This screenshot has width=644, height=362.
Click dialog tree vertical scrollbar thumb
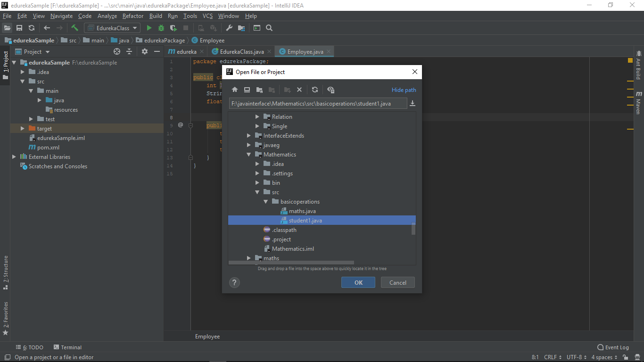(413, 228)
